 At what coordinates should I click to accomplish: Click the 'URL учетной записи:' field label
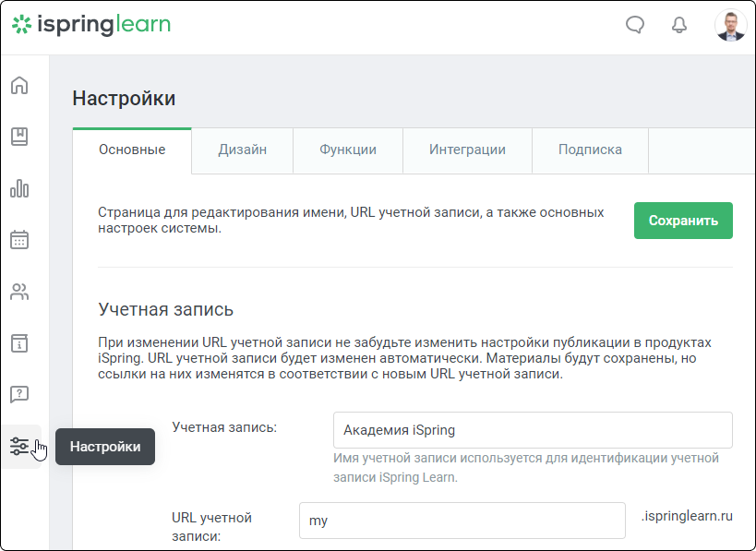click(211, 526)
